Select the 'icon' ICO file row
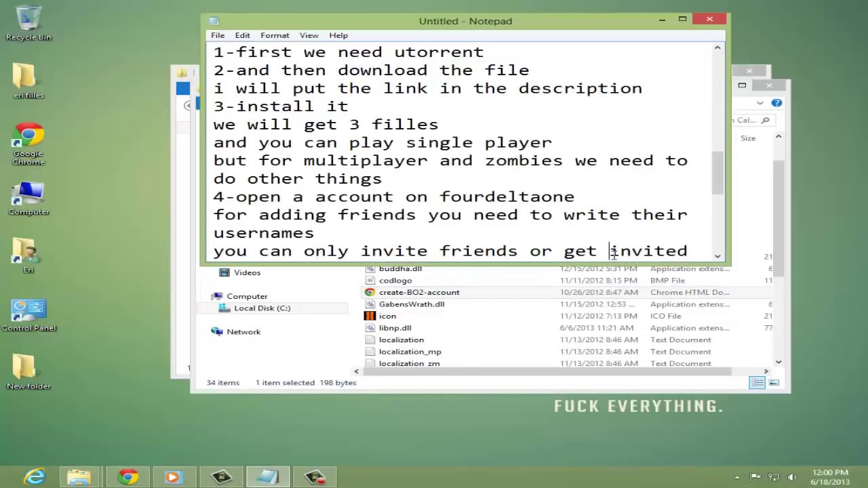The image size is (868, 488). pos(387,317)
